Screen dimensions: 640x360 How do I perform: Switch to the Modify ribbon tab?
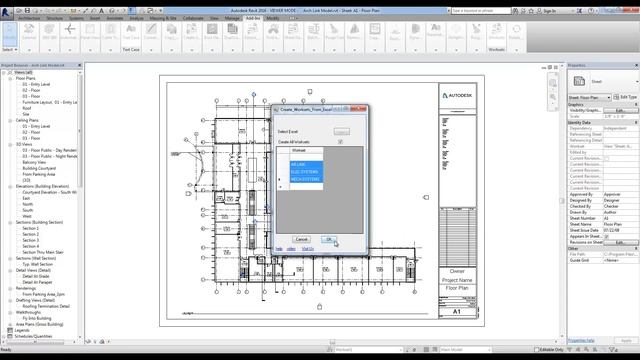(x=273, y=18)
